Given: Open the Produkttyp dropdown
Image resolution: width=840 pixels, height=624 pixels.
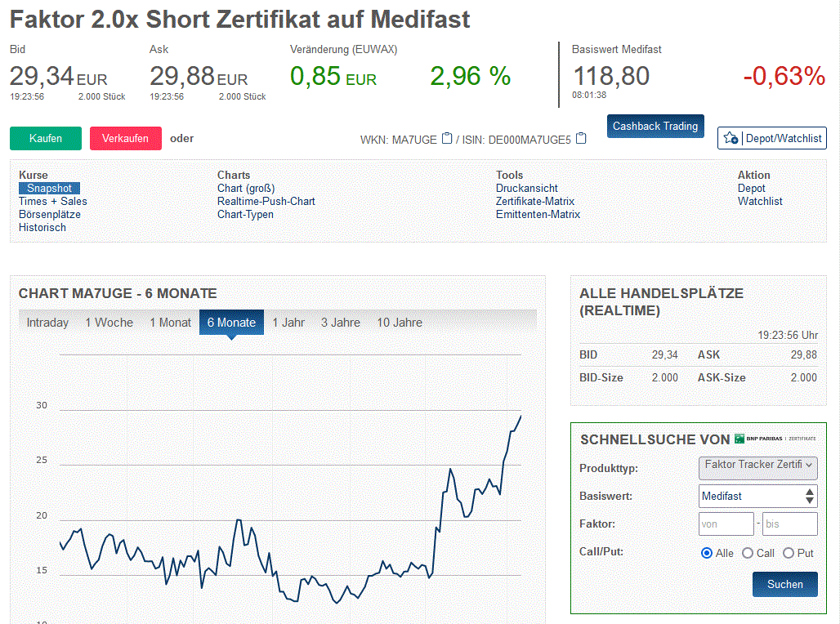Looking at the screenshot, I should 759,466.
